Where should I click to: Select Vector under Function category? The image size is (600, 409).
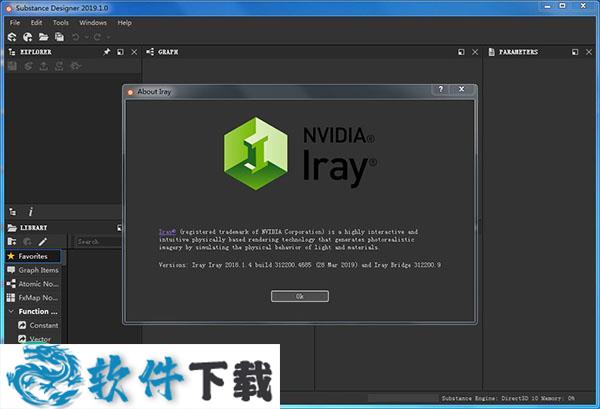(34, 339)
